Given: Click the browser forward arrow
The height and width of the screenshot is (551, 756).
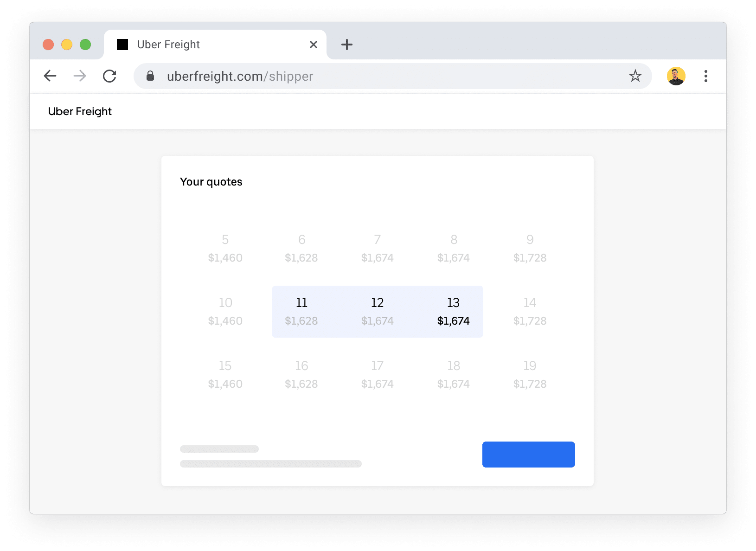Looking at the screenshot, I should tap(80, 76).
